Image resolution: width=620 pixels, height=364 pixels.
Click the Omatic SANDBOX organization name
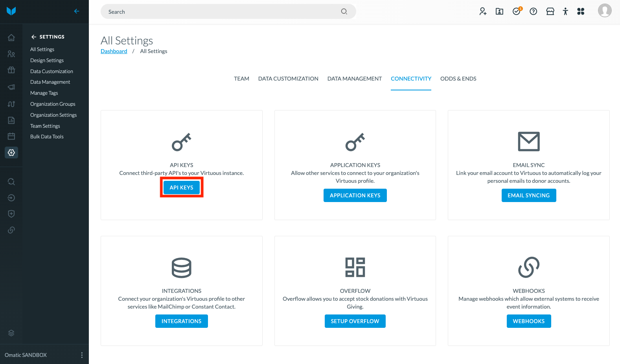pyautogui.click(x=26, y=355)
